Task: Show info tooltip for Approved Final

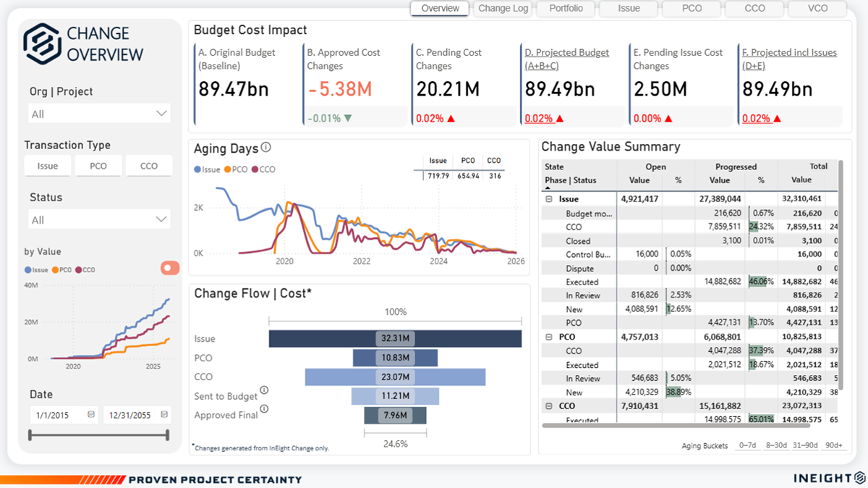Action: coord(264,409)
